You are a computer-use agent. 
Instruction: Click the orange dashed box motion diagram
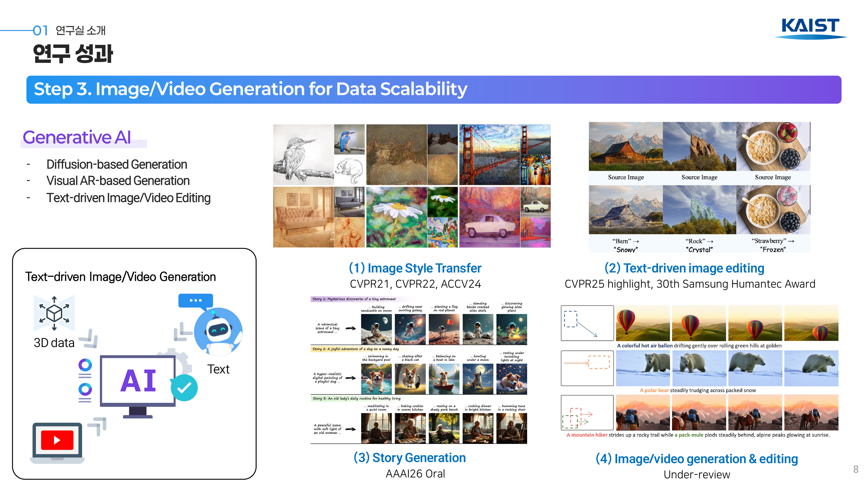[x=587, y=368]
